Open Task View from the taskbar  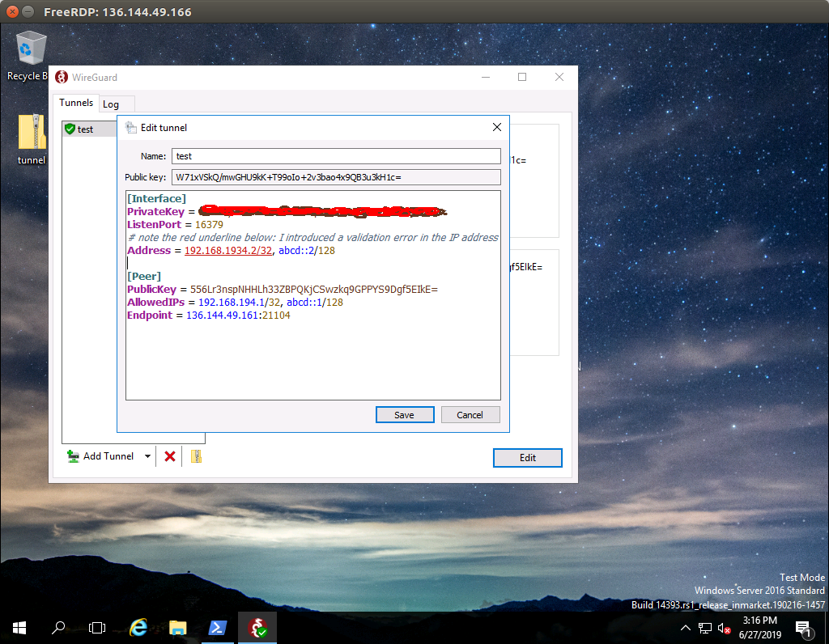(x=97, y=628)
